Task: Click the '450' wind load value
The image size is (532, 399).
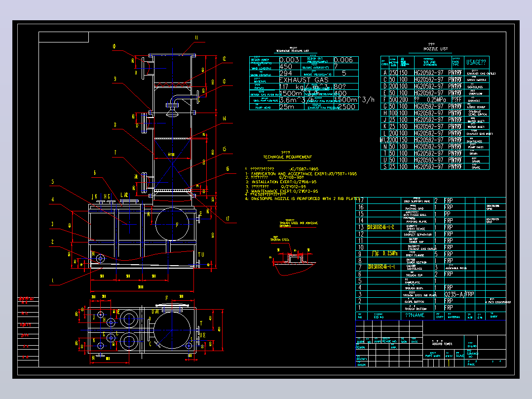Action: 286,67
